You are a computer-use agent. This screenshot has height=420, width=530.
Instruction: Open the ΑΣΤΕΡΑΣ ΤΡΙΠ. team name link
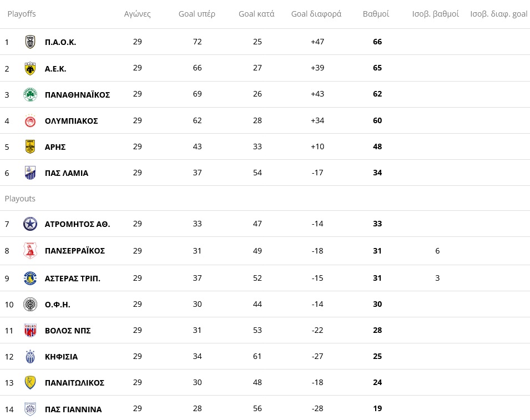click(72, 279)
